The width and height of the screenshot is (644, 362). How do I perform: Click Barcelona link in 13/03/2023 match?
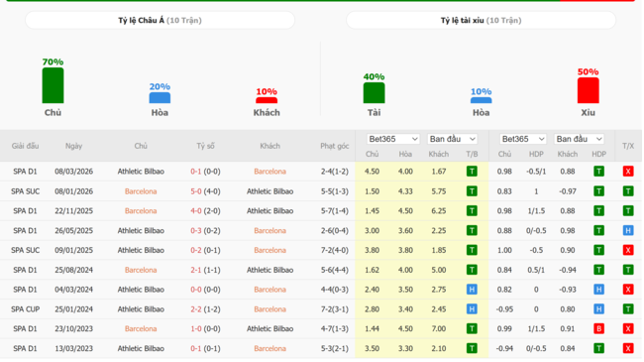coord(269,348)
